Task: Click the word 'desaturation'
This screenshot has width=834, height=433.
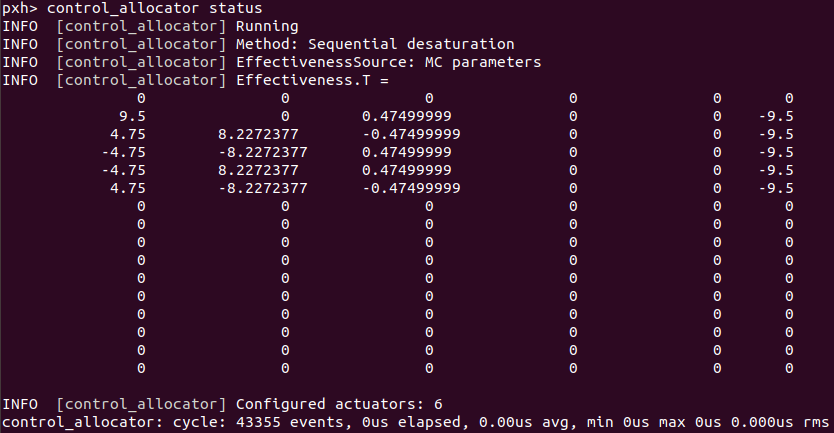Action: [461, 44]
